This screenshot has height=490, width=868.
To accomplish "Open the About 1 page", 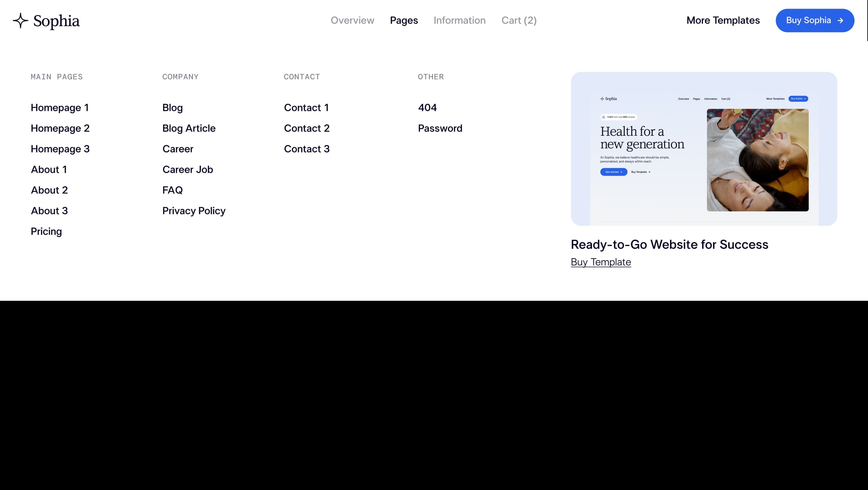I will [49, 169].
